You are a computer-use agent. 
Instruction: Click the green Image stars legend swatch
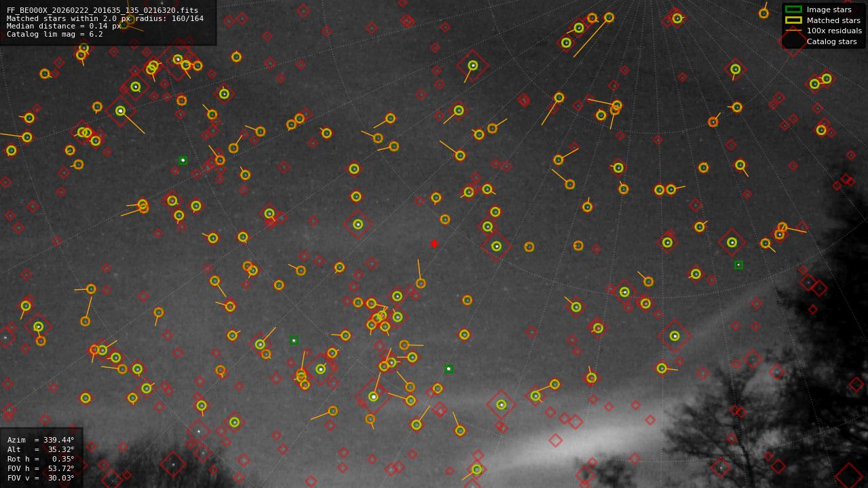[793, 10]
